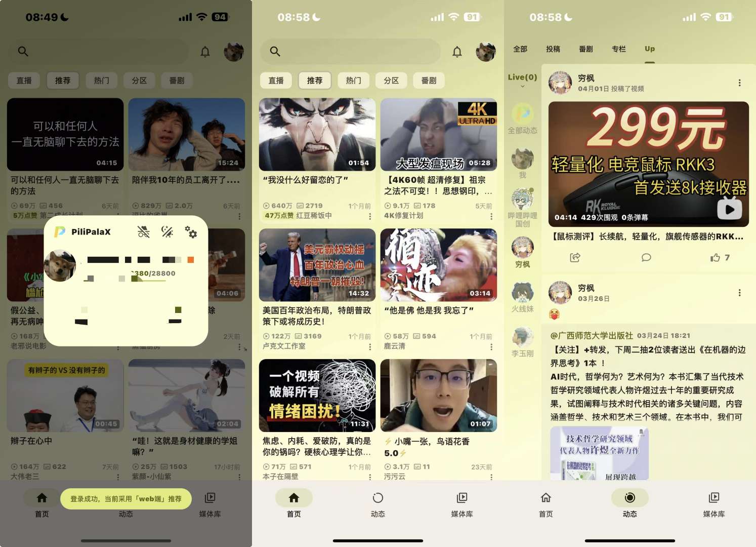Open uploader 鹿云清's name link
Screen dimensions: 756x547
(395, 346)
